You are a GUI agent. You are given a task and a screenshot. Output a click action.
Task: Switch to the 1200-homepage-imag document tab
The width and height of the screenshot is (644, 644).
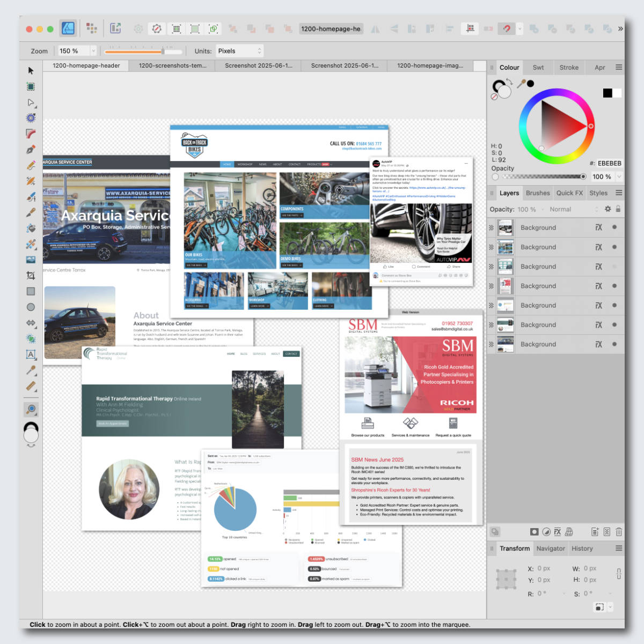tap(430, 65)
